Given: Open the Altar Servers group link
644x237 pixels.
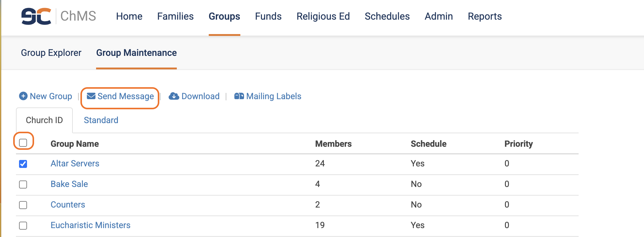Looking at the screenshot, I should tap(75, 163).
